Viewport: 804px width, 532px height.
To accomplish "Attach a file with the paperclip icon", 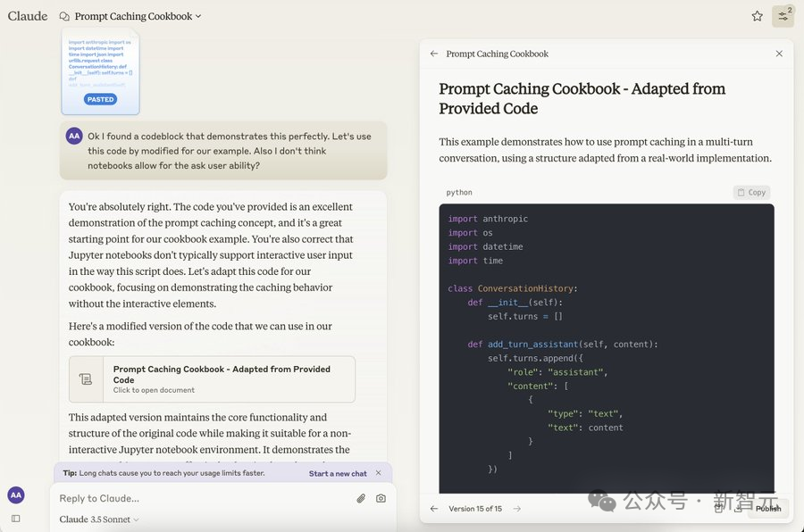I will pos(361,498).
